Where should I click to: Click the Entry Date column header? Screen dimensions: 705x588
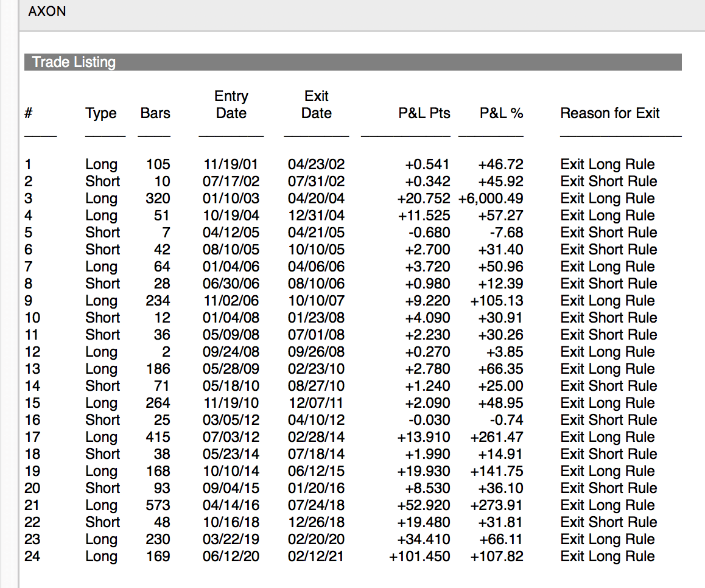click(x=231, y=104)
